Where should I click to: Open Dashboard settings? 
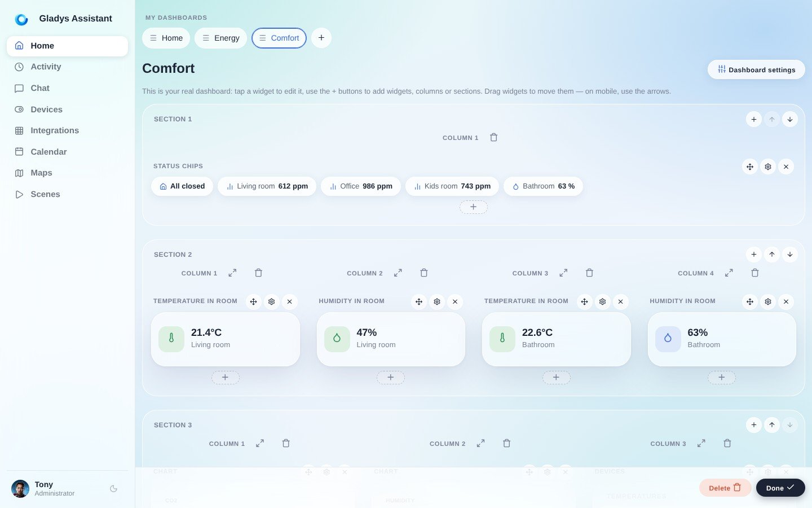coord(756,69)
